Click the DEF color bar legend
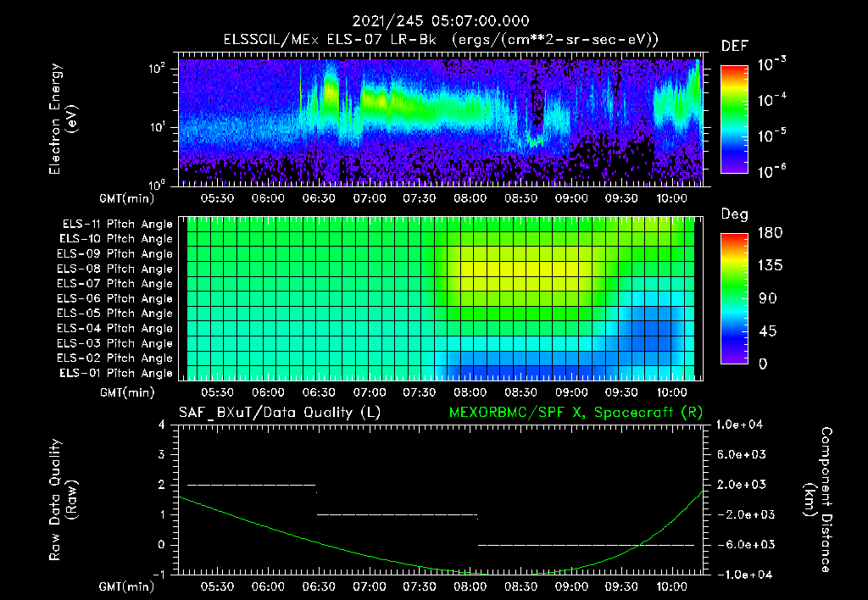 click(x=734, y=119)
